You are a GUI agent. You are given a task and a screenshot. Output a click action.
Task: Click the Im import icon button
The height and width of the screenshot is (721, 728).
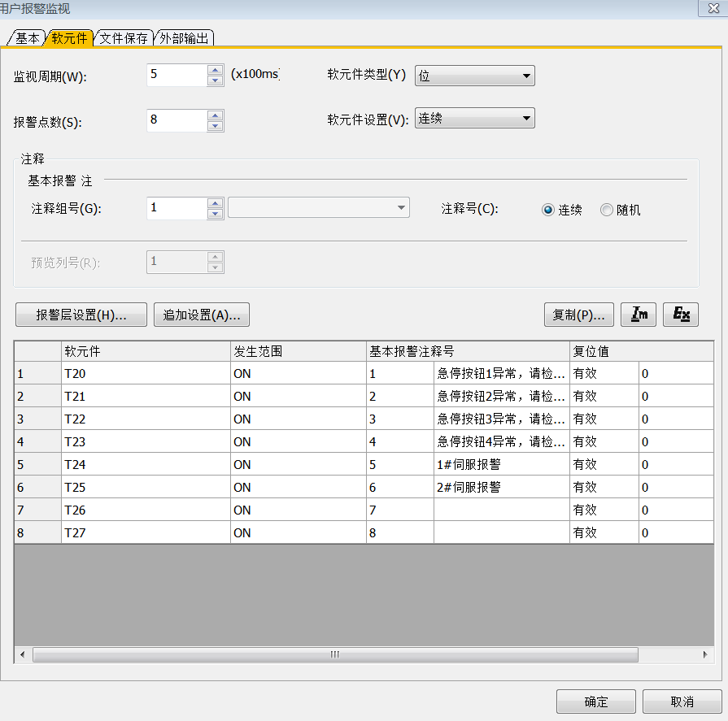point(639,315)
